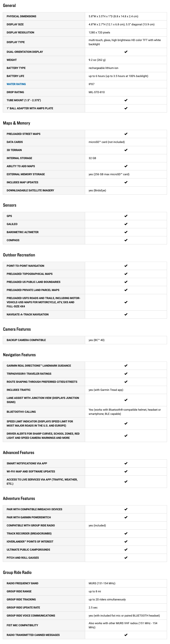Screen dimensions: 170x644
Task: Click the Pair with Garmin PowerSwitch checkmark
Action: (126, 517)
